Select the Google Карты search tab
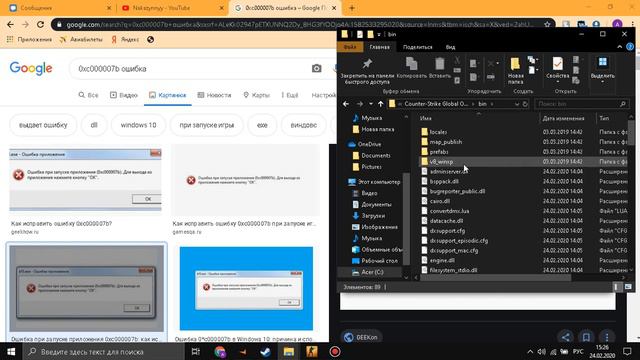Image resolution: width=640 pixels, height=360 pixels. coord(256,95)
